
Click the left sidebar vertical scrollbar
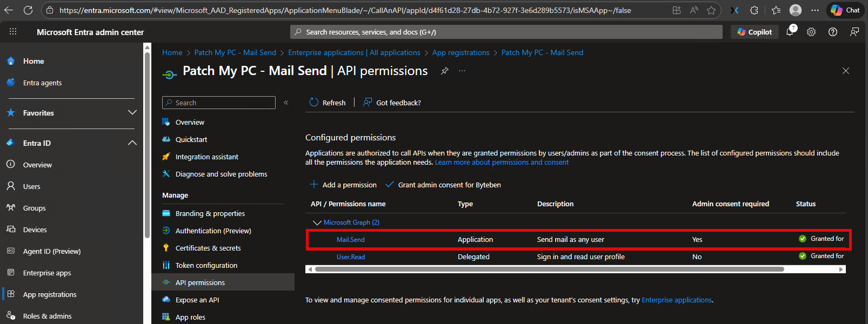tap(147, 146)
